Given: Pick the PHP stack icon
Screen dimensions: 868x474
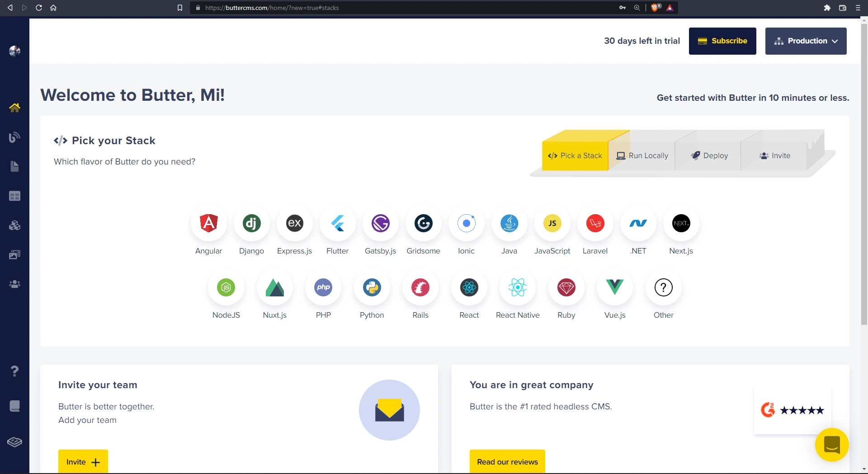Looking at the screenshot, I should click(323, 287).
